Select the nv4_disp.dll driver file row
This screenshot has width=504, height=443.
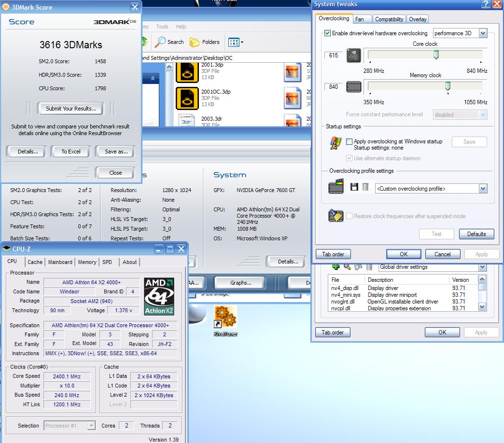click(403, 288)
